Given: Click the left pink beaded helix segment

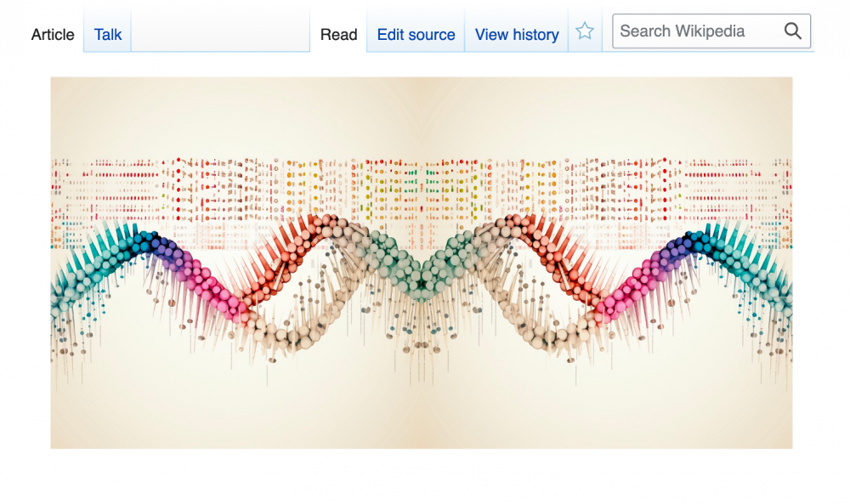Looking at the screenshot, I should (x=213, y=287).
